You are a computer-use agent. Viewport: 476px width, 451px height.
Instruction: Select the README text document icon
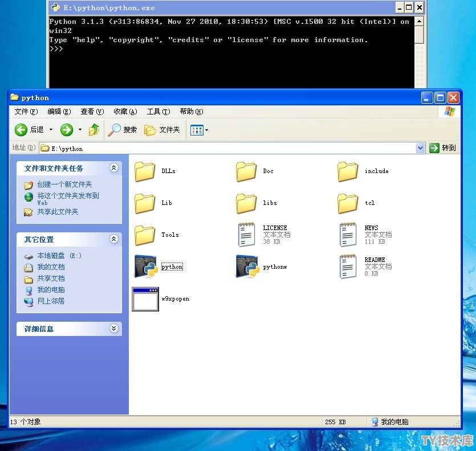pyautogui.click(x=348, y=266)
